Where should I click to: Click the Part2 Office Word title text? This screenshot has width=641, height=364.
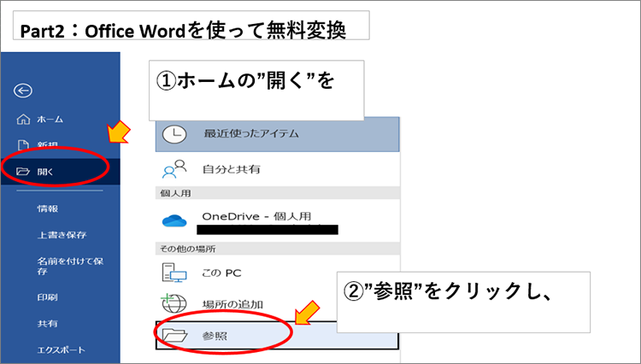coord(183,31)
